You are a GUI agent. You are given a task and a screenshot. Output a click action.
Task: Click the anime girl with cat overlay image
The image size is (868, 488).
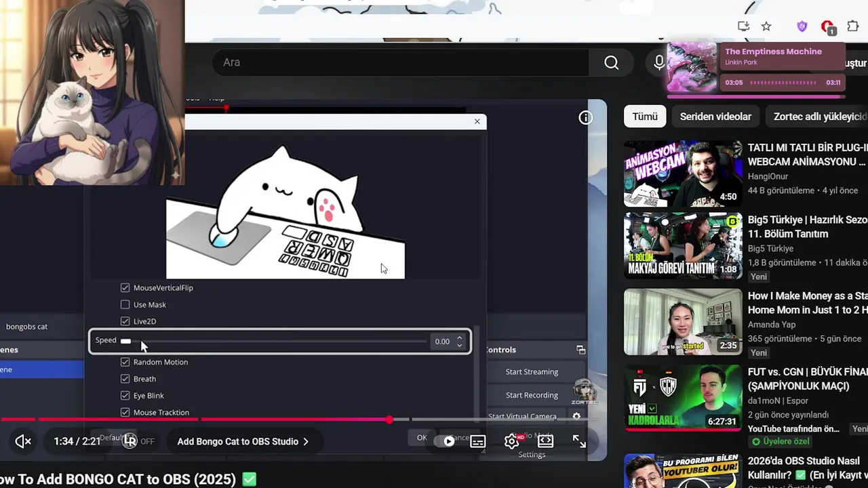pyautogui.click(x=92, y=92)
